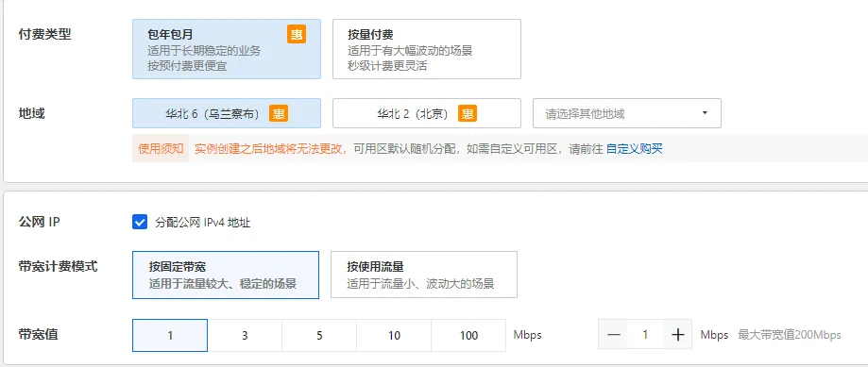Viewport: 868px width, 367px height.
Task: Choose region 华北 6 (乌兰察布)
Action: click(x=227, y=113)
